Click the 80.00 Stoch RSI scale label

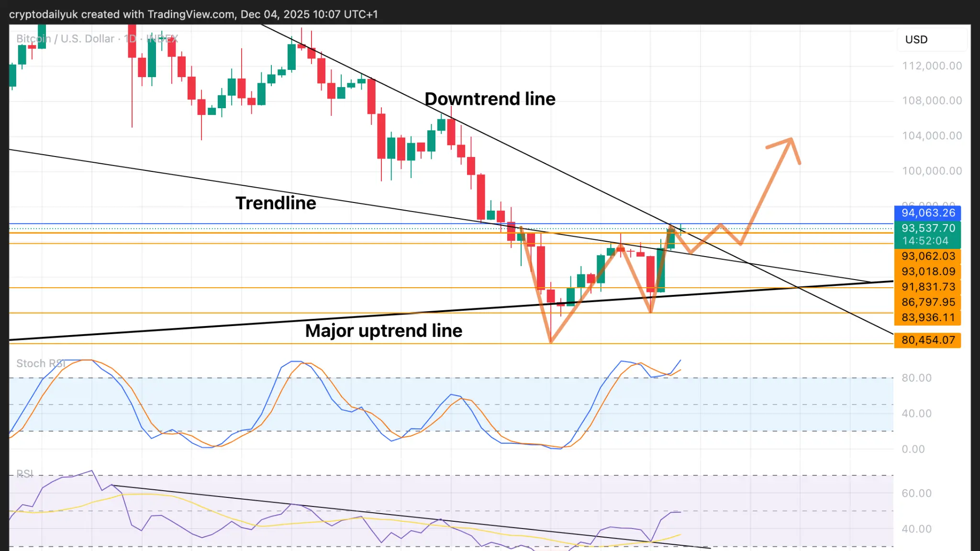pos(916,378)
